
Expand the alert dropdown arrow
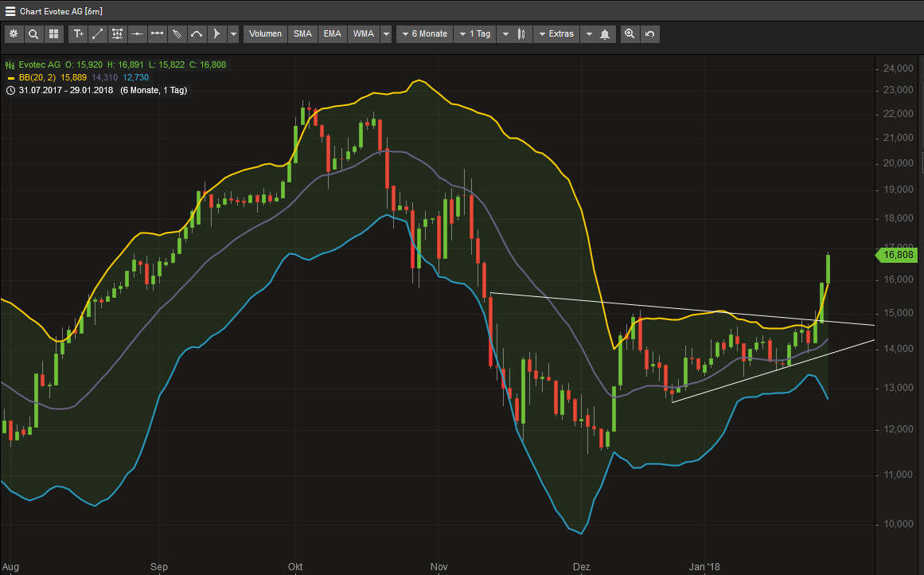tap(589, 34)
